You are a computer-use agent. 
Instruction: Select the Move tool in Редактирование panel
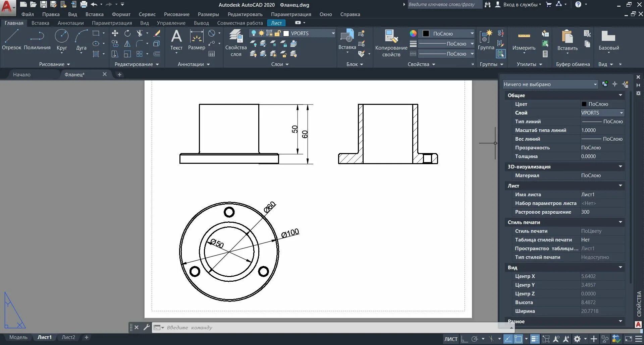(115, 33)
